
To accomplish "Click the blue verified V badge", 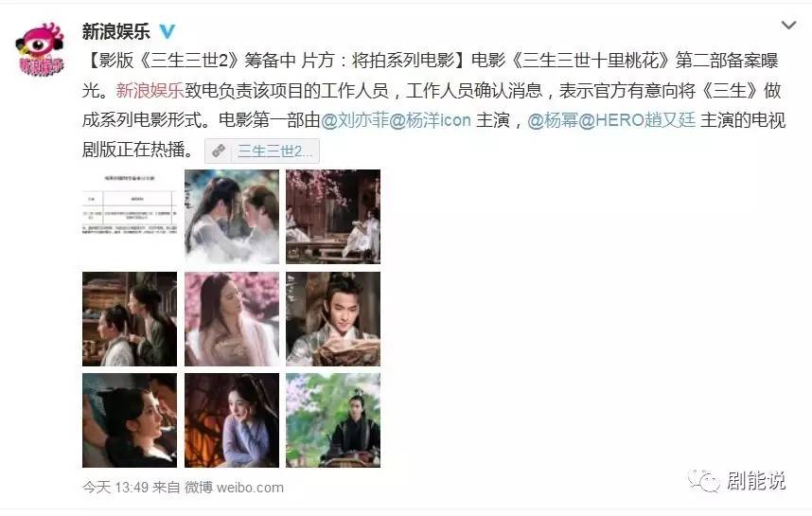I will click(168, 31).
